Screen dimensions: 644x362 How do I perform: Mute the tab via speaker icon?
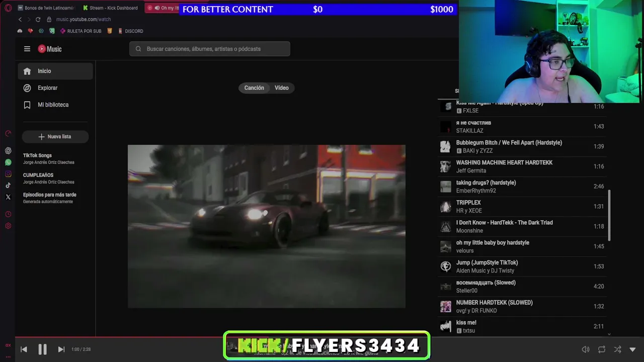[157, 8]
